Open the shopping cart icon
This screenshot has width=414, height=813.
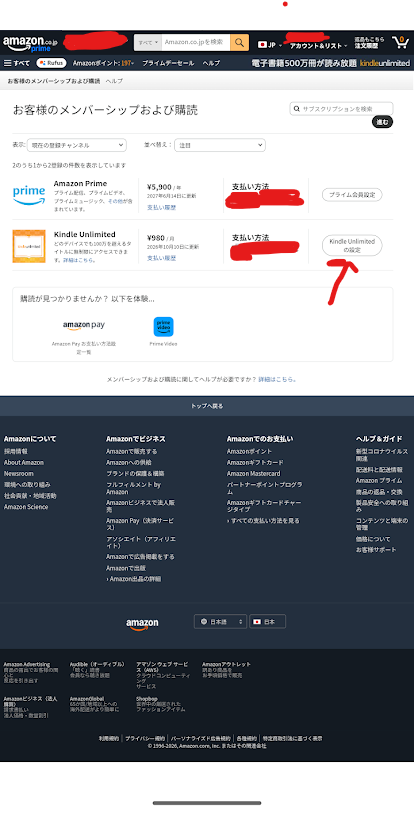(x=400, y=42)
